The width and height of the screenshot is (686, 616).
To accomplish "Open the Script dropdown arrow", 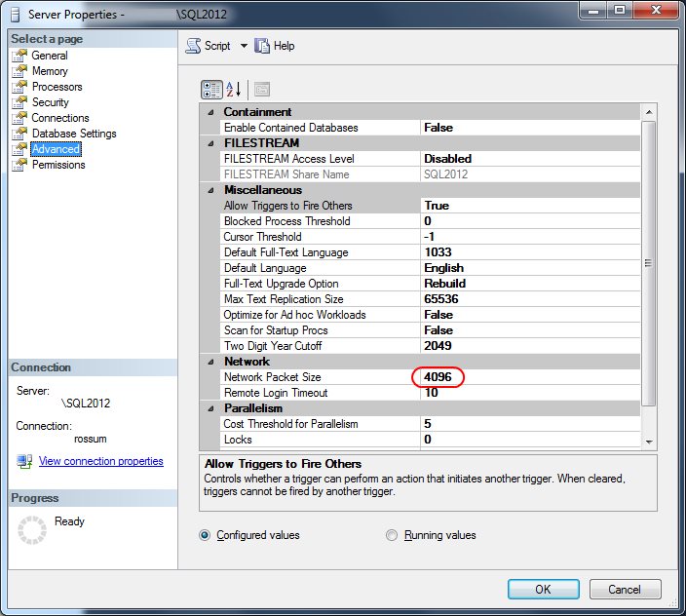I will coord(244,46).
